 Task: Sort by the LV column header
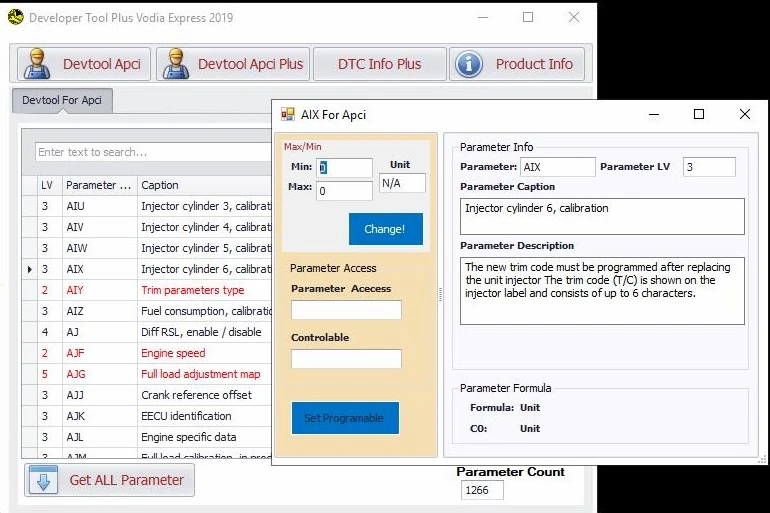50,185
